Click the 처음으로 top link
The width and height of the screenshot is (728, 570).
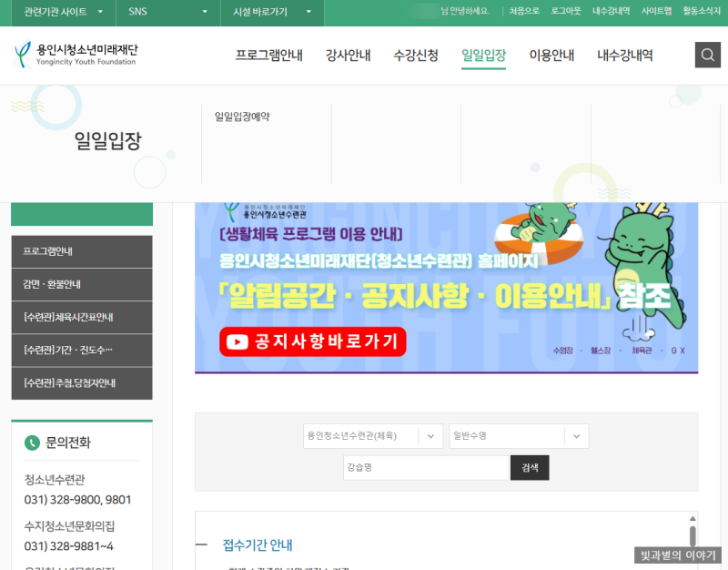pyautogui.click(x=524, y=11)
